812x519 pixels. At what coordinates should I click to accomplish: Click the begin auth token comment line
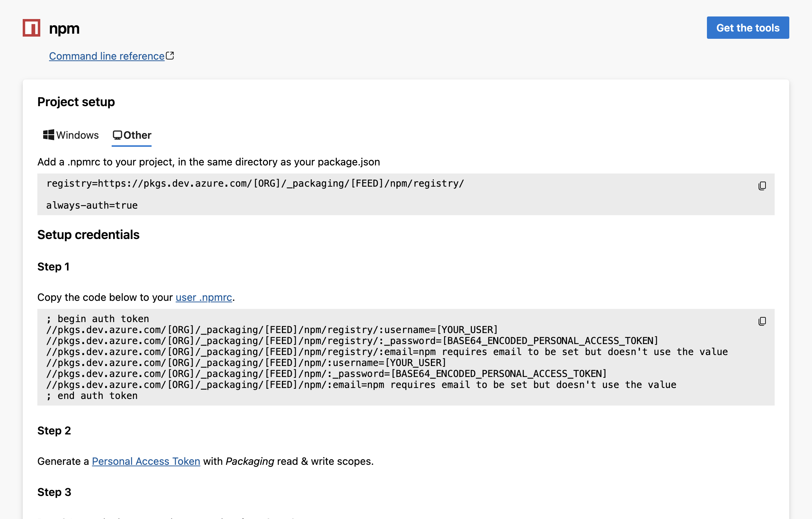98,319
